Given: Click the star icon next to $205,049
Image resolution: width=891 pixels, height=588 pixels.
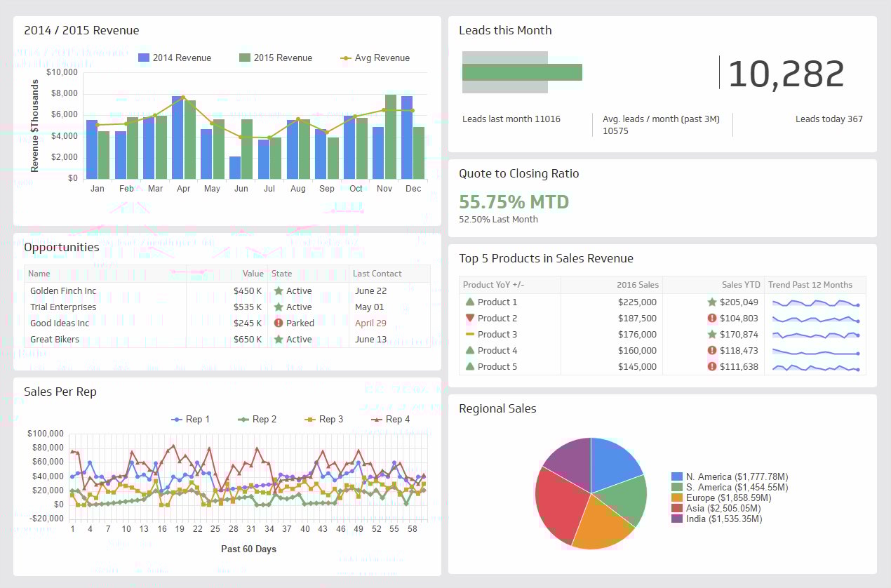Looking at the screenshot, I should click(x=714, y=302).
